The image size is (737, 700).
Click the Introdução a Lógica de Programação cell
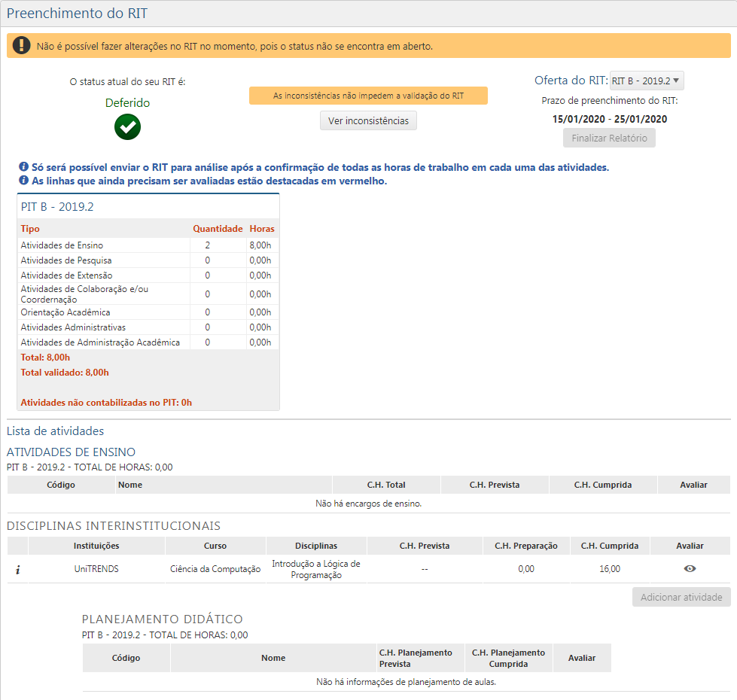(315, 570)
